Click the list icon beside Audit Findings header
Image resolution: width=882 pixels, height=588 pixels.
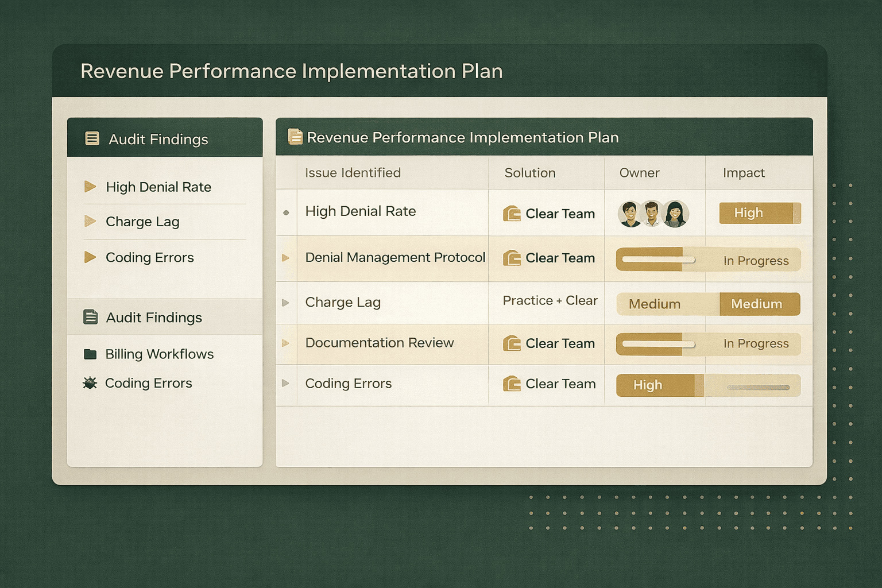(92, 138)
